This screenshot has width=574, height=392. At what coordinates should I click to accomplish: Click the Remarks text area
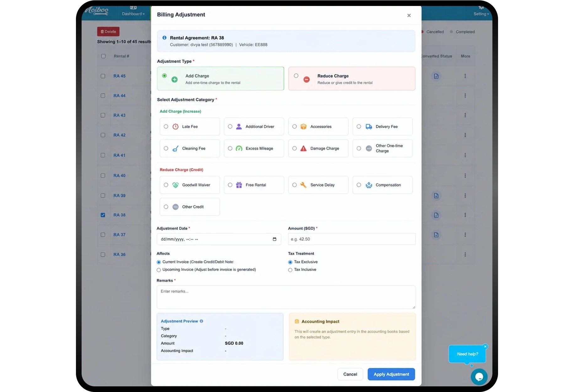point(286,297)
